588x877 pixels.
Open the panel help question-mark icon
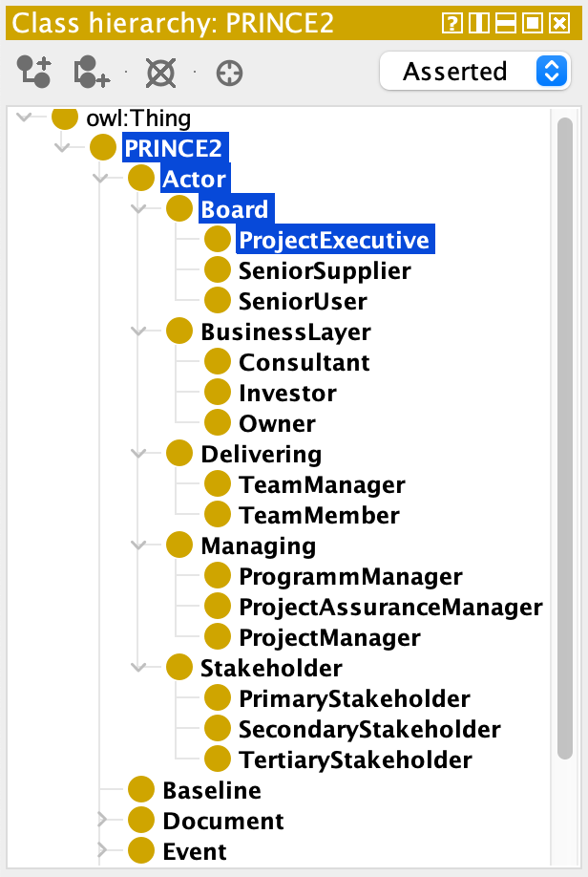[450, 23]
